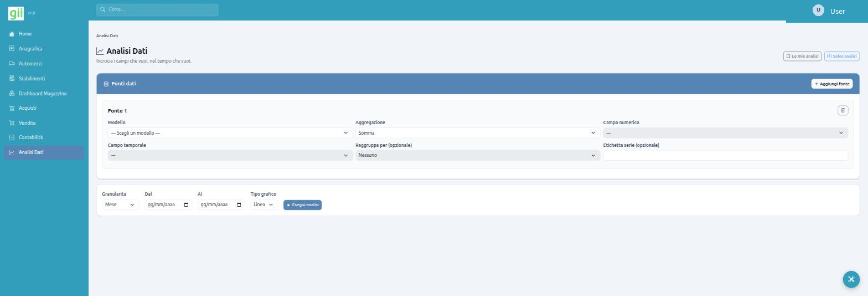
Task: Click the Automezzi truck icon
Action: tap(12, 64)
